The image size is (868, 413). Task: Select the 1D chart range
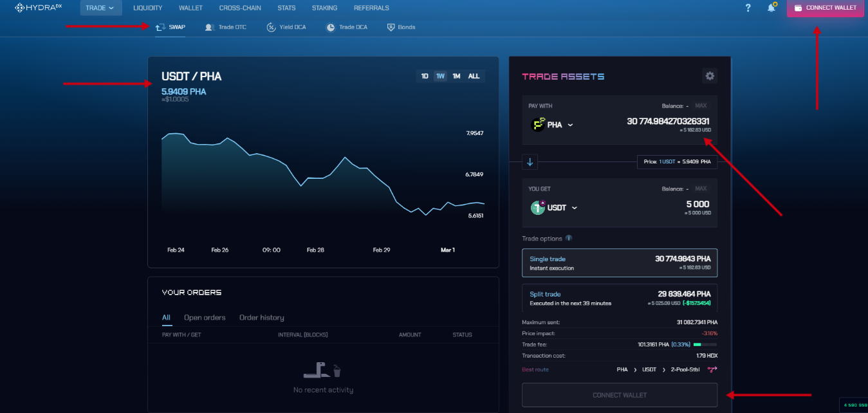[x=425, y=76]
